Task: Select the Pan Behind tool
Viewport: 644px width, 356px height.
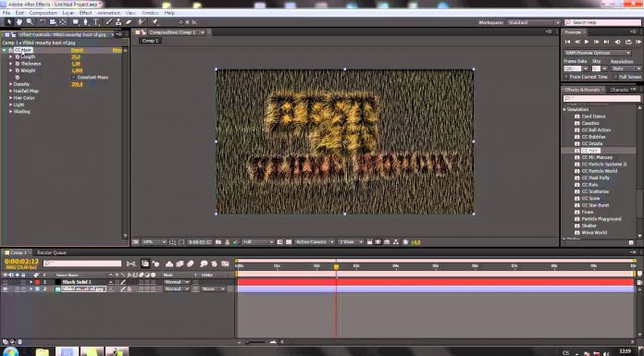Action: 63,22
